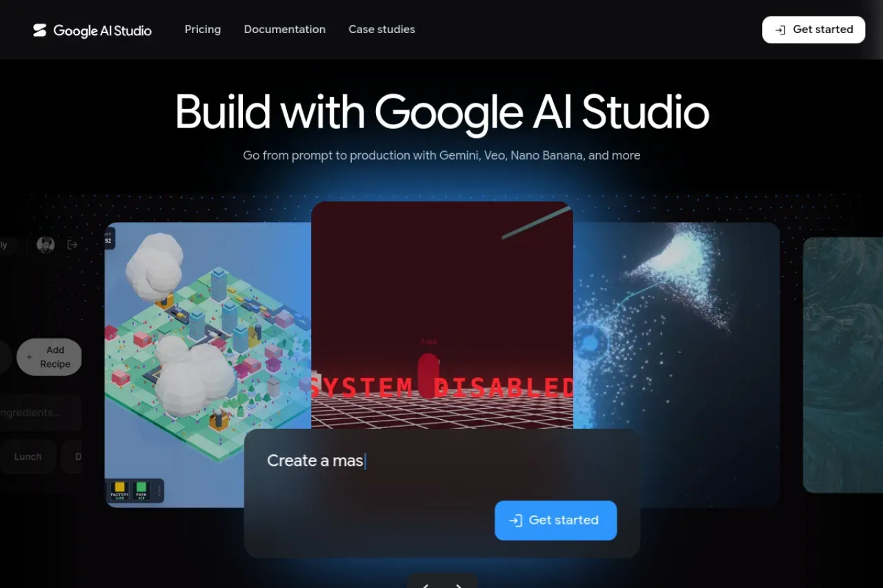Click the red capsule in System Disabled preview
This screenshot has width=883, height=588.
[x=428, y=376]
